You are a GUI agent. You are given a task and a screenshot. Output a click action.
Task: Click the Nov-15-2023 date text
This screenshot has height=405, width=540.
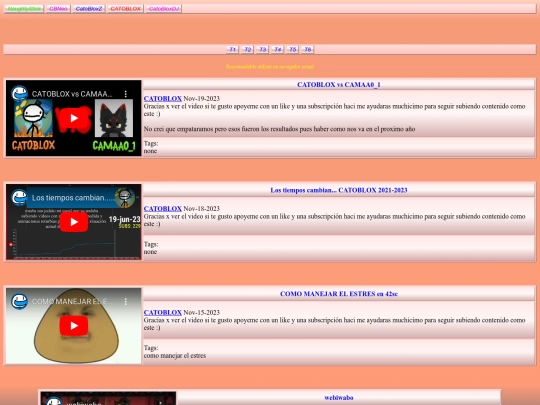point(201,312)
